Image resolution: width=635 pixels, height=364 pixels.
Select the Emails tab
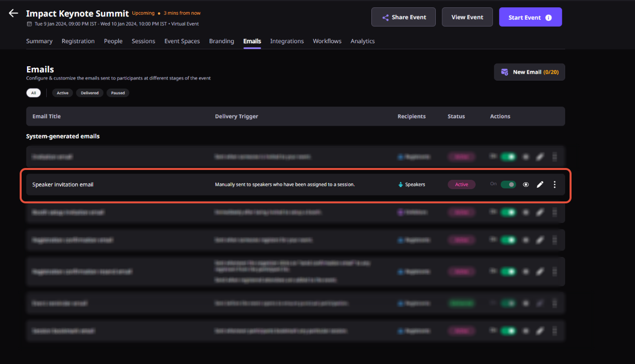coord(252,41)
